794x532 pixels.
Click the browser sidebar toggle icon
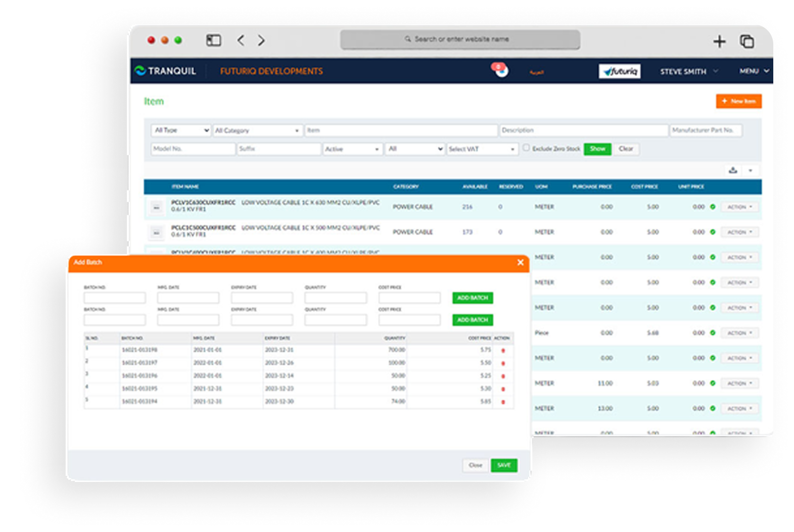click(213, 40)
